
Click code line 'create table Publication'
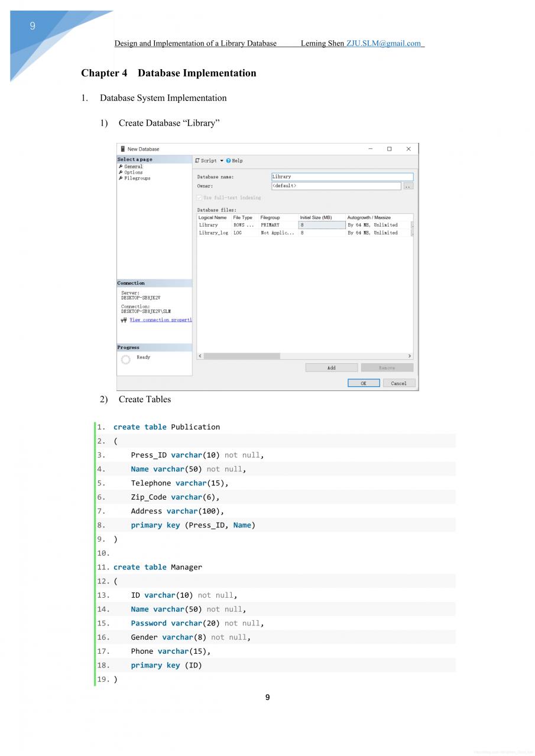tap(167, 427)
